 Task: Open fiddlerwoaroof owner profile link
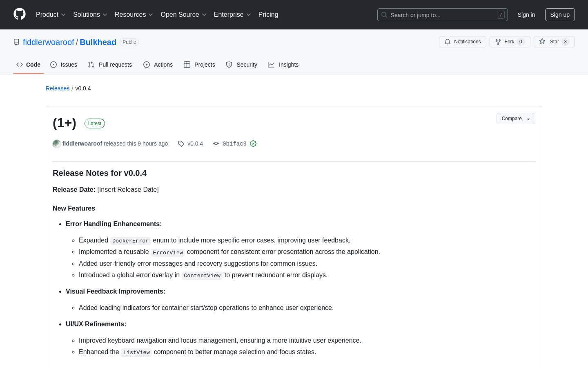click(x=49, y=42)
